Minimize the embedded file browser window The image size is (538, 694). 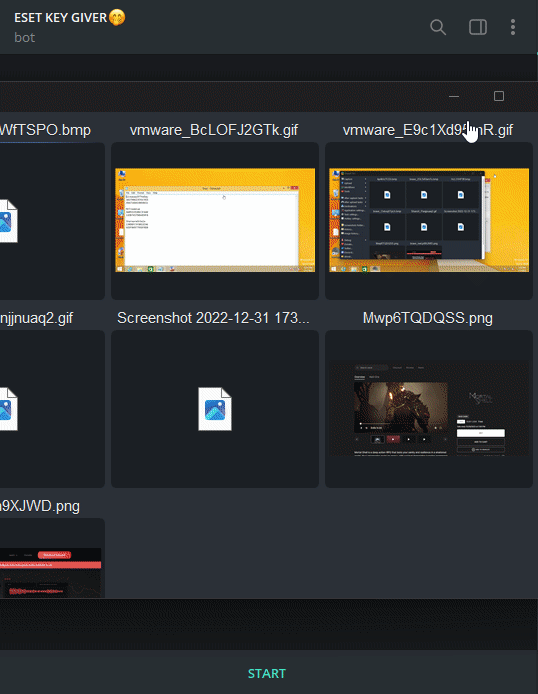point(454,96)
